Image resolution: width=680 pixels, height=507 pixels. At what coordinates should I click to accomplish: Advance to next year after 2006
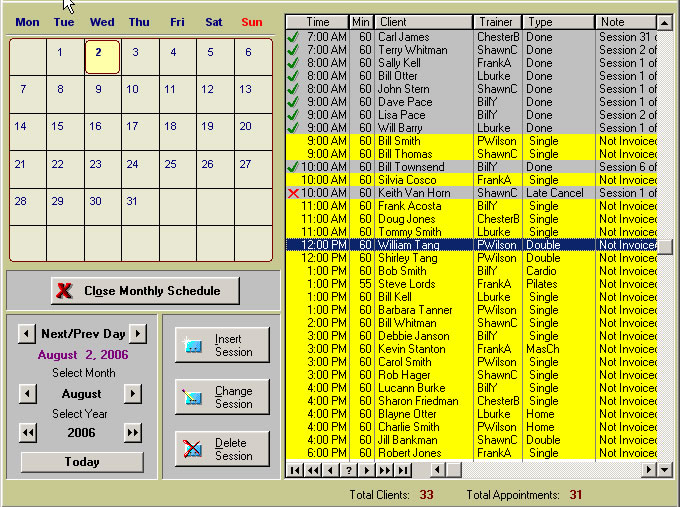tap(132, 433)
